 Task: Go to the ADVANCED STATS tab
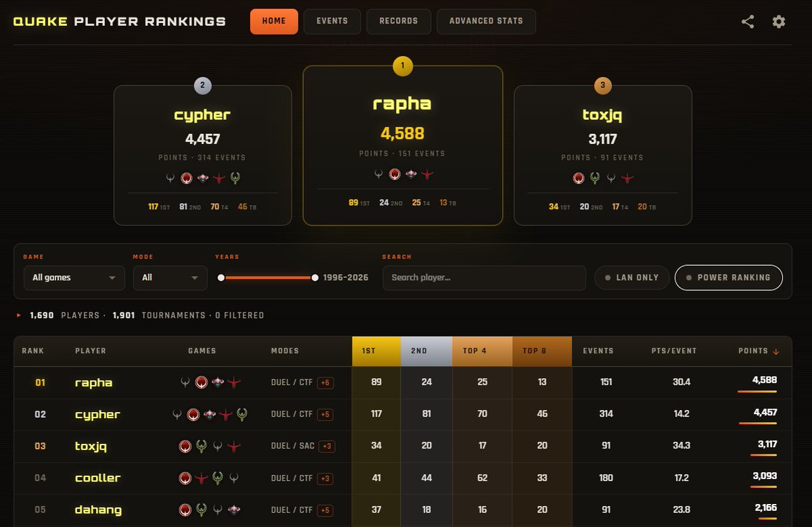click(487, 21)
